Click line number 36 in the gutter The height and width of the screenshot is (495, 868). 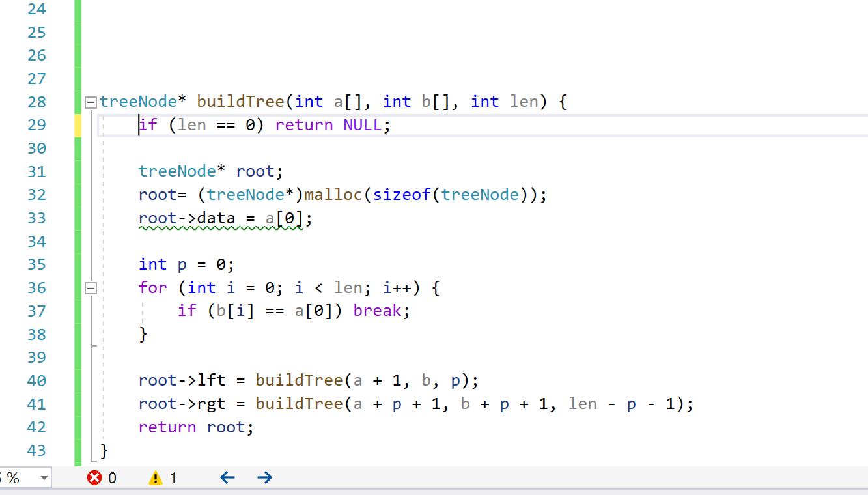tap(37, 288)
